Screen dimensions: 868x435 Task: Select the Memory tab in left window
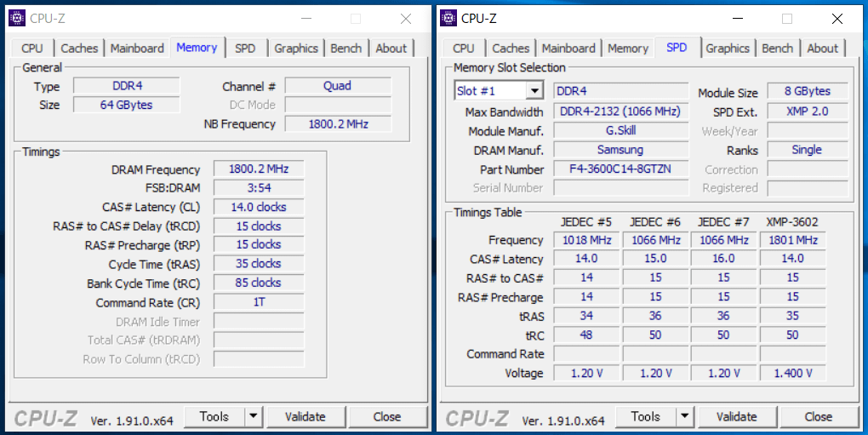[x=197, y=48]
